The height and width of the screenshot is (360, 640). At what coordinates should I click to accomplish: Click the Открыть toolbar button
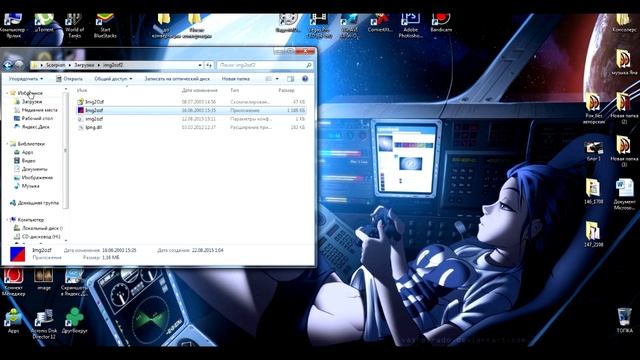click(x=69, y=79)
